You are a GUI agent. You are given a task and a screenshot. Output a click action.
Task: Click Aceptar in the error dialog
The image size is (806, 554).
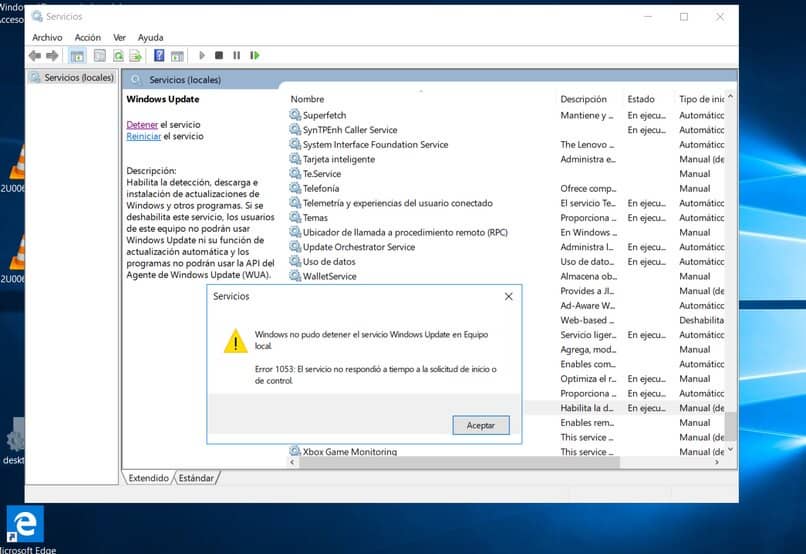click(480, 426)
